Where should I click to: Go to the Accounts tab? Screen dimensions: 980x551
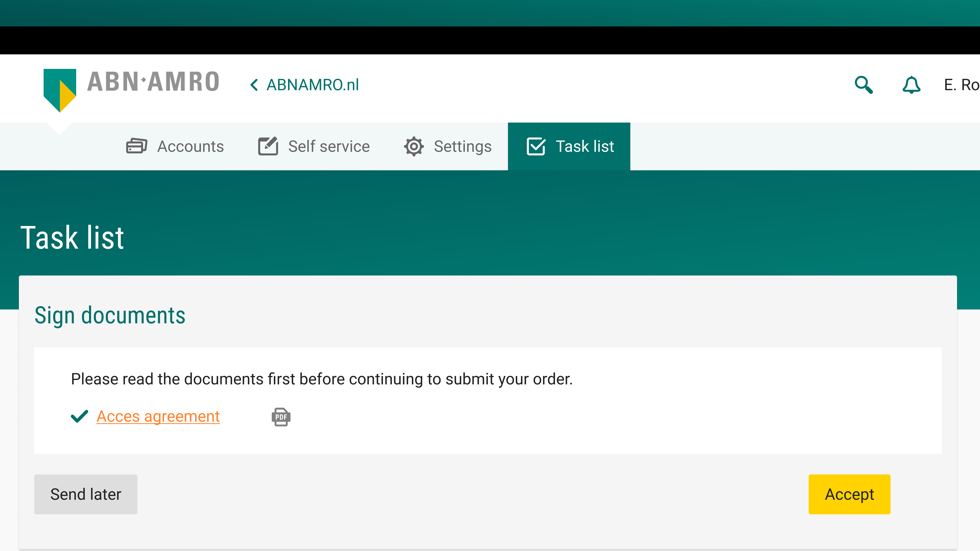point(175,146)
